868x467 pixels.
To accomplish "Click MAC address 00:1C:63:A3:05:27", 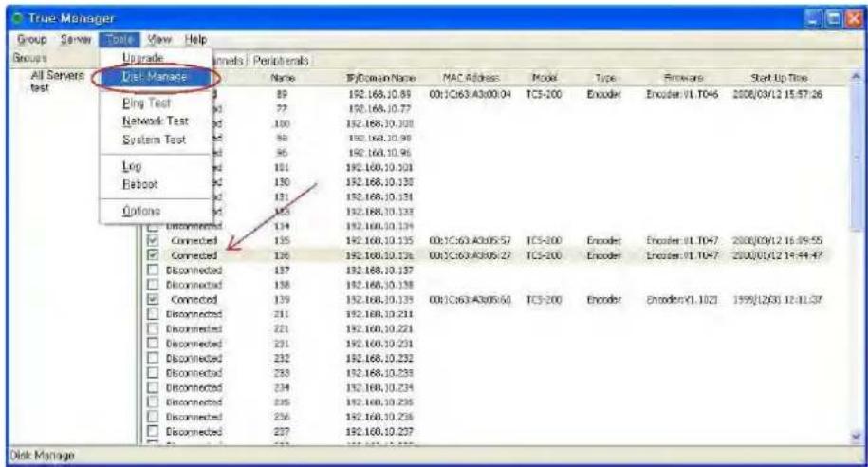I will (x=470, y=255).
